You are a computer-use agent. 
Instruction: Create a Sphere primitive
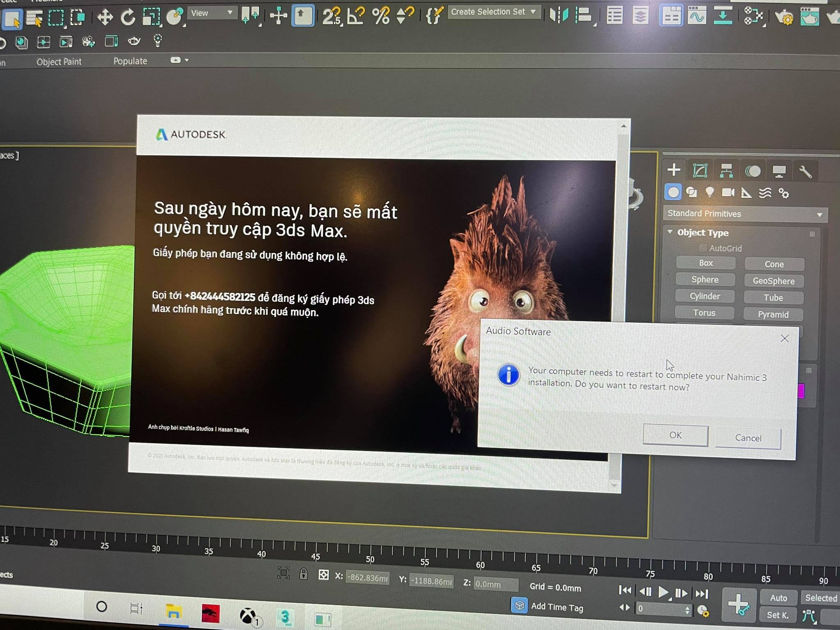(705, 280)
